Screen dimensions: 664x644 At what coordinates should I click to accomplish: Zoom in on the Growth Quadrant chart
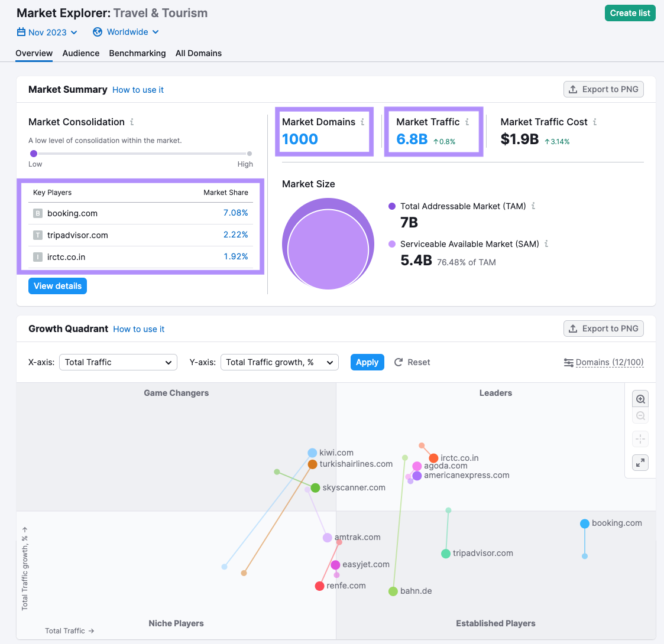(640, 399)
